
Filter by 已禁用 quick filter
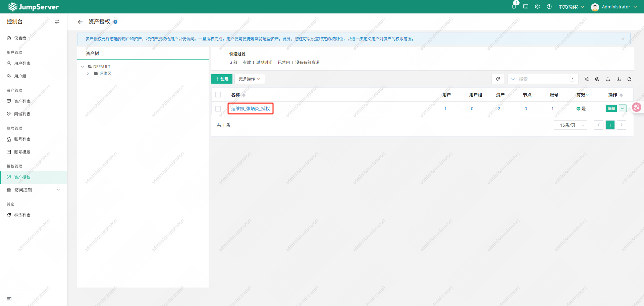(x=284, y=62)
